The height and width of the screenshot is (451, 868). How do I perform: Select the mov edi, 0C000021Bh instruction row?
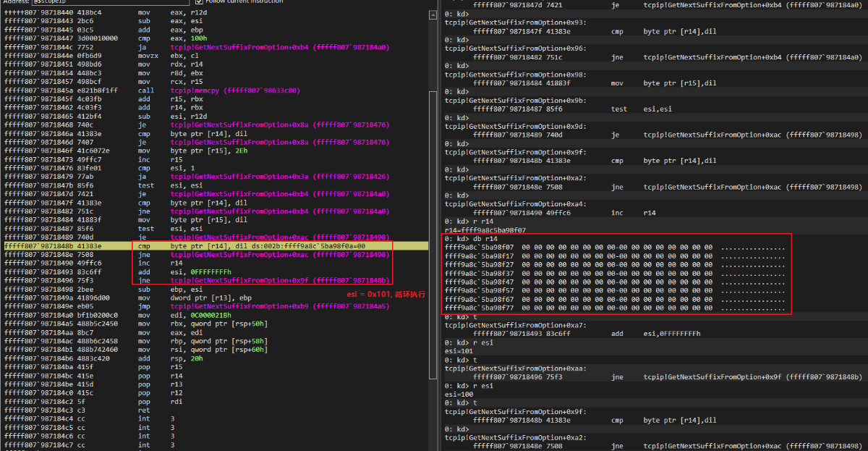216,314
